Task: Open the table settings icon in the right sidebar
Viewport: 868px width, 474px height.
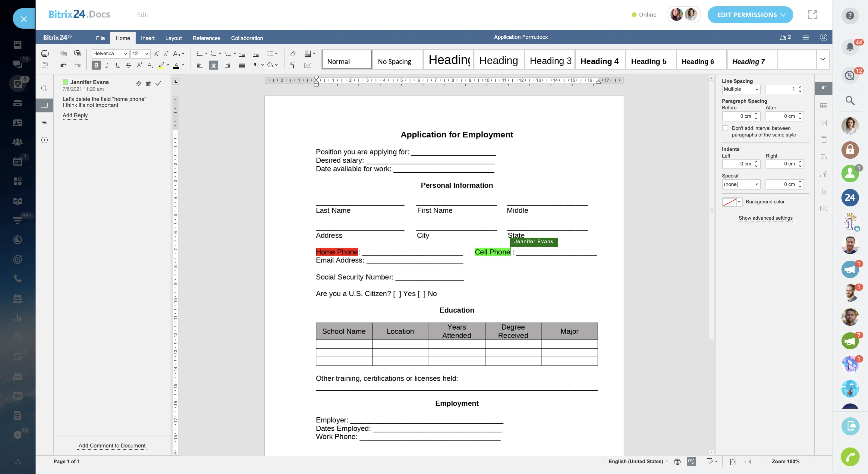Action: point(823,106)
